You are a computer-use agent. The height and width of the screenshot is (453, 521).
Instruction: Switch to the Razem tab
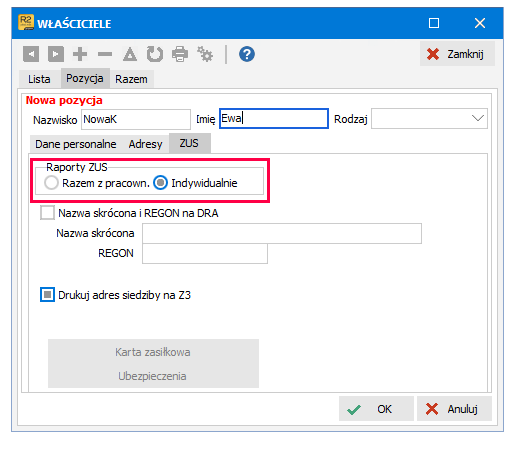(x=131, y=79)
